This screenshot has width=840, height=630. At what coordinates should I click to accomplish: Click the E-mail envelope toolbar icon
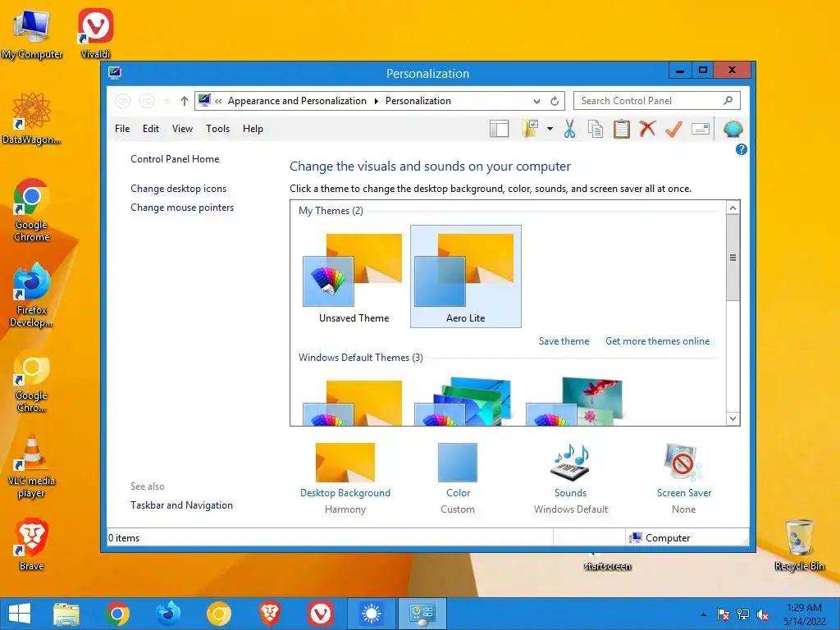click(701, 129)
